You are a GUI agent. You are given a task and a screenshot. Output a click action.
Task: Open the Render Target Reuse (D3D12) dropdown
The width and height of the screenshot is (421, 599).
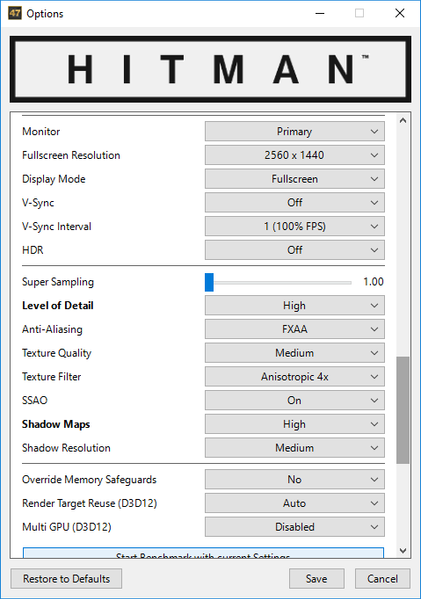pyautogui.click(x=295, y=503)
